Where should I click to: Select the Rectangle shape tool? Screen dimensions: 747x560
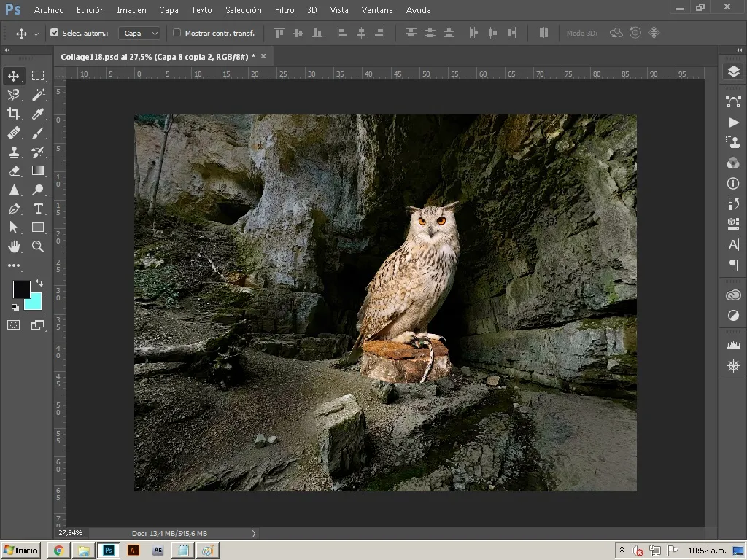coord(38,227)
